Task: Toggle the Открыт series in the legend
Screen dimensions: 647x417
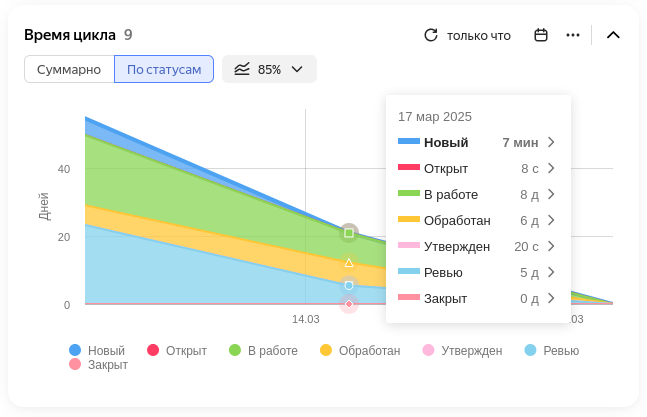Action: 177,351
